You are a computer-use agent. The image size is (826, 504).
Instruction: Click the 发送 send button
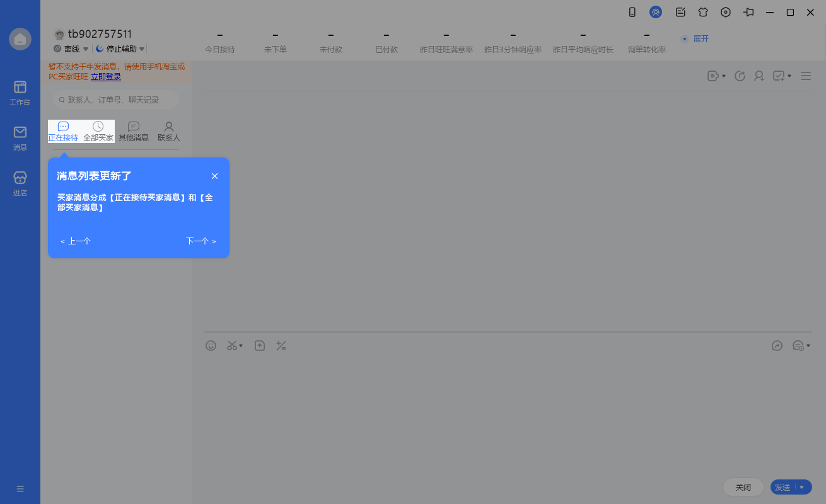pos(782,487)
